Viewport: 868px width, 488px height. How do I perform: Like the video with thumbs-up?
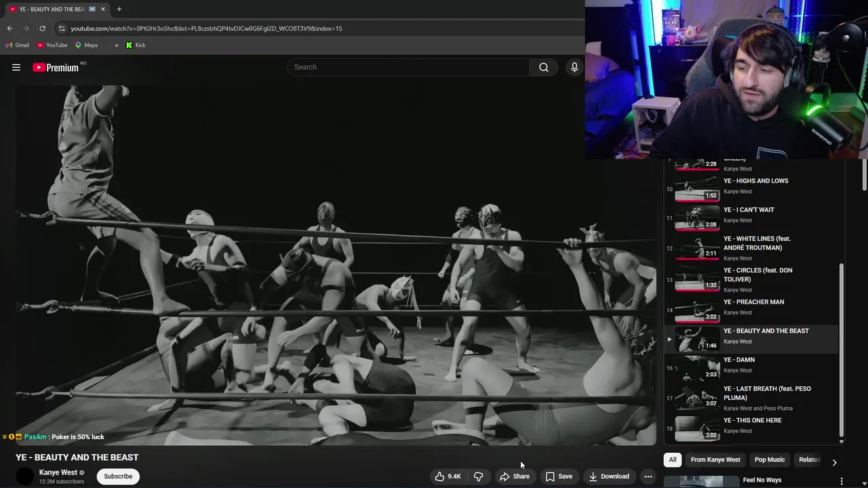(448, 476)
